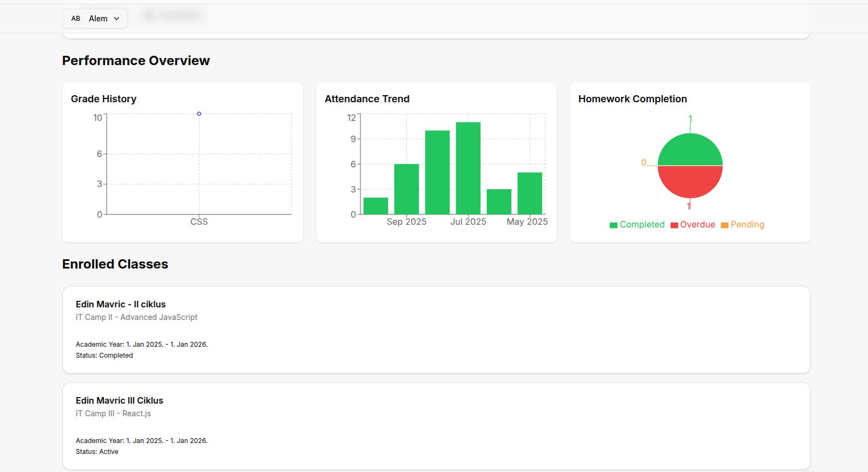Expand the chevron arrow beside Alem
The height and width of the screenshot is (472, 868).
(x=116, y=19)
